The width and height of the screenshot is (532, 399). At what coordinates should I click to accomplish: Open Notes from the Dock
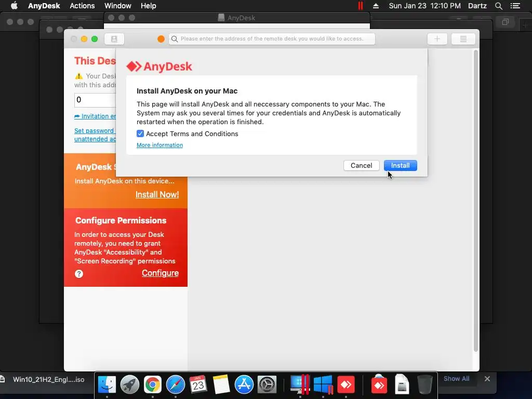tap(221, 385)
